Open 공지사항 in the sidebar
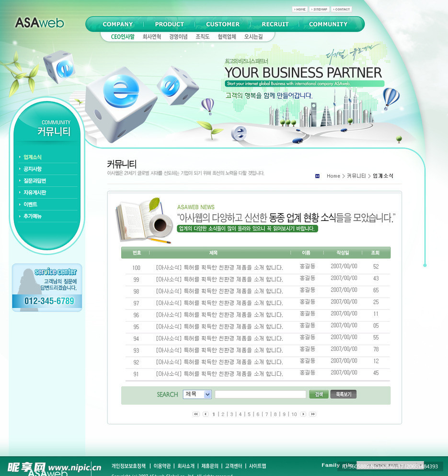Screen dimensions: 448x476 33,169
